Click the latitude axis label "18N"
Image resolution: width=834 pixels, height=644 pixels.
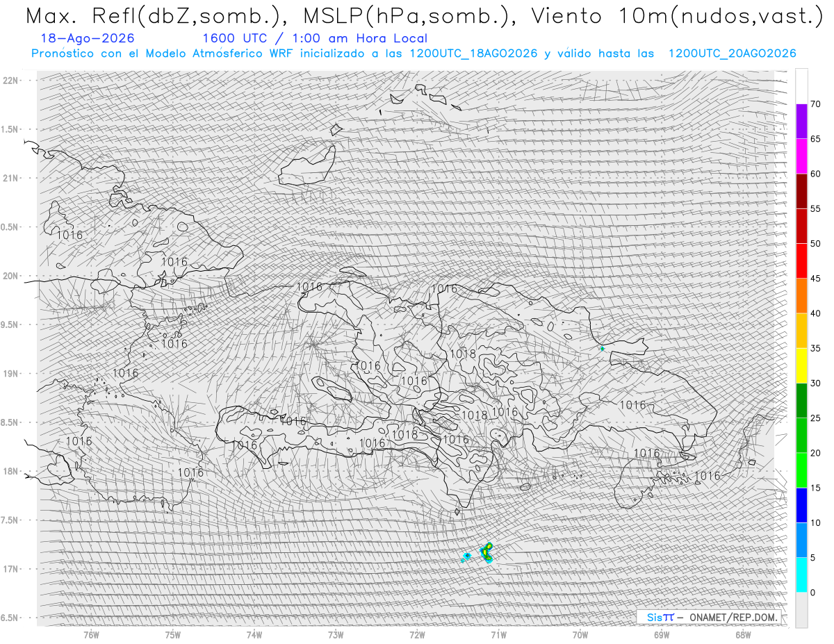(x=12, y=472)
